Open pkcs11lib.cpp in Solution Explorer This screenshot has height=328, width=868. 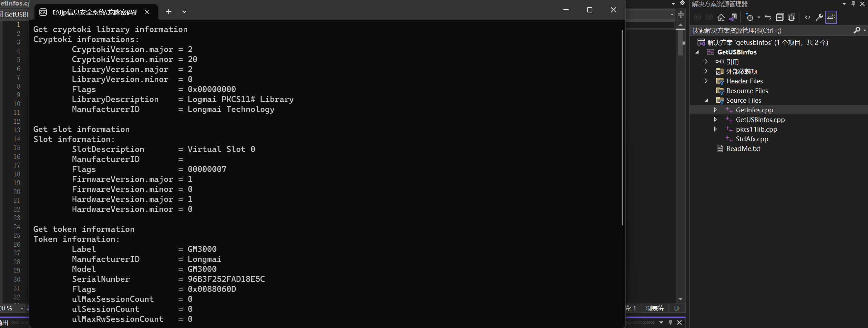pos(756,129)
